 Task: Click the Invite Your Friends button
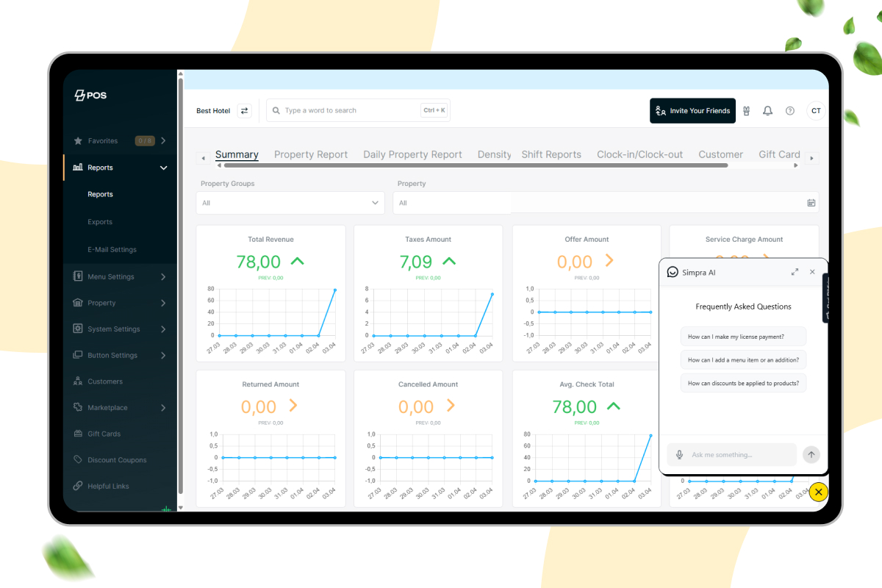692,111
